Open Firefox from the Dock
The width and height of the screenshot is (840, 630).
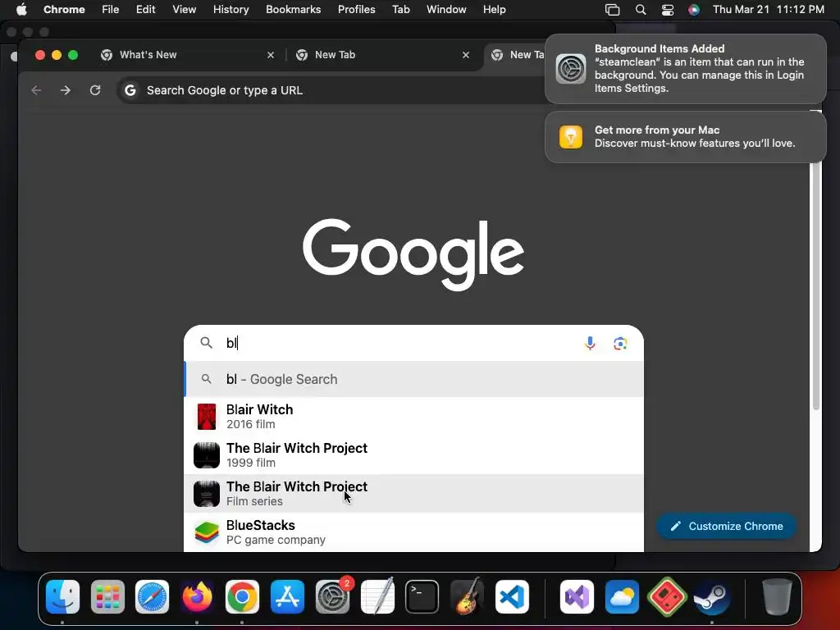pos(197,597)
